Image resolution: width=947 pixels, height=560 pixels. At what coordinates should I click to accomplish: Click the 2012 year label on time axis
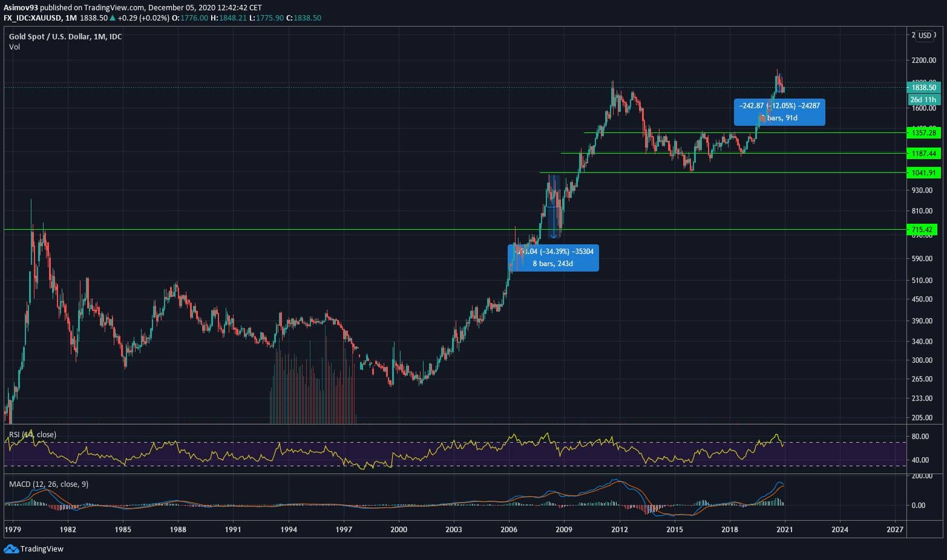tap(619, 530)
